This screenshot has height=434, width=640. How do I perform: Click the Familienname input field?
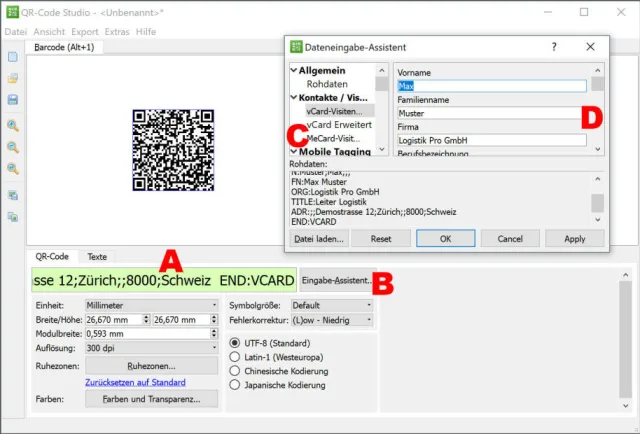click(x=488, y=113)
